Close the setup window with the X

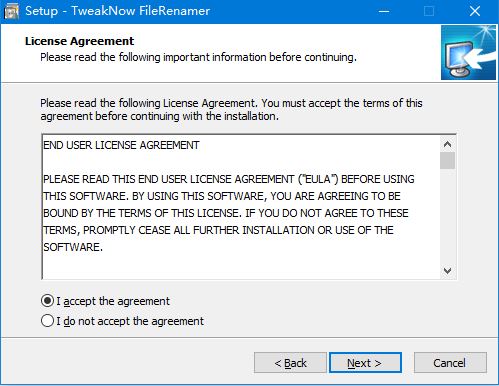pyautogui.click(x=475, y=11)
